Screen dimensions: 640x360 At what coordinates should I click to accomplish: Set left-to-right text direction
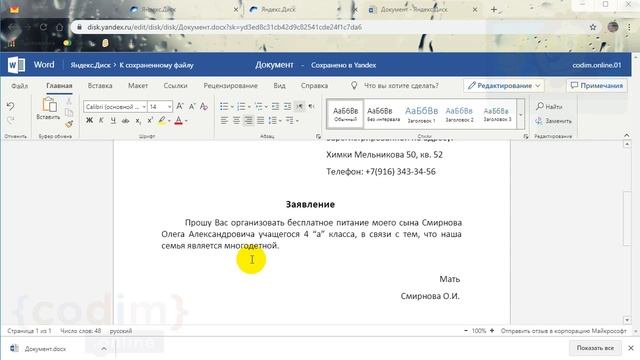pos(299,107)
